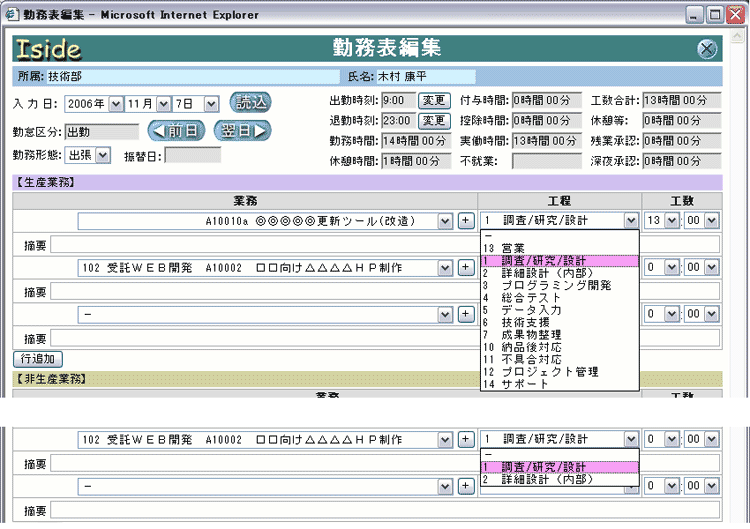This screenshot has width=750, height=529.
Task: Open hours dropdown showing 13
Action: pyautogui.click(x=672, y=220)
